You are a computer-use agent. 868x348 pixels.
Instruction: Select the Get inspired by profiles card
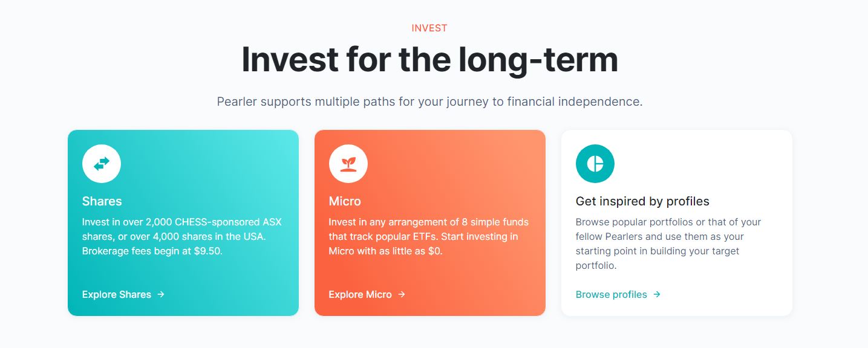coord(676,222)
